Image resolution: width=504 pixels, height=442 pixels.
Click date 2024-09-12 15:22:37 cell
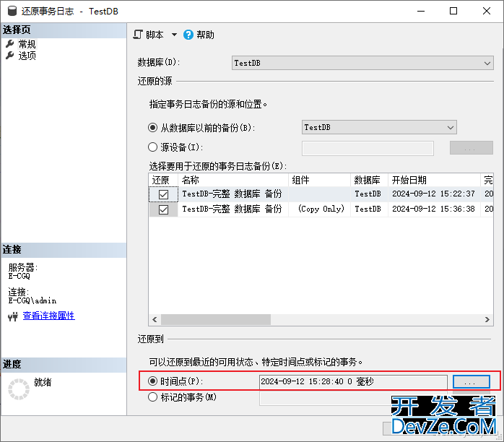pos(433,194)
